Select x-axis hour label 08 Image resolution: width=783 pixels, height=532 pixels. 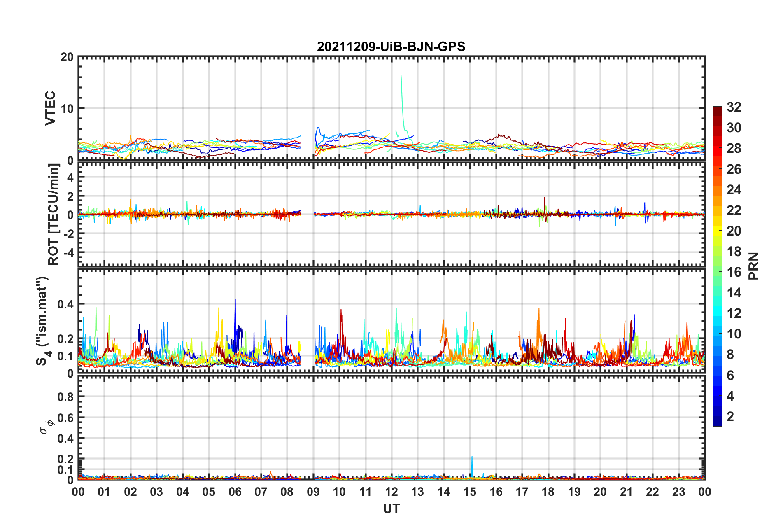tap(287, 492)
